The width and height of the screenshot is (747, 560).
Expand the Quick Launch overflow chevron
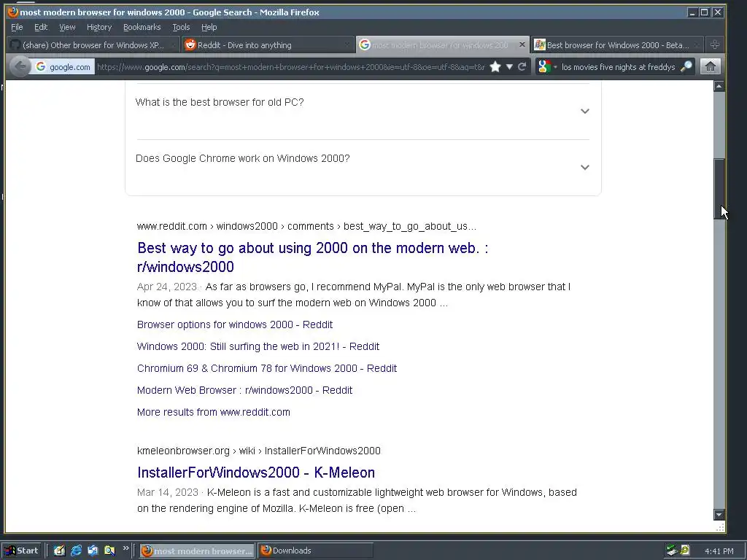click(125, 548)
